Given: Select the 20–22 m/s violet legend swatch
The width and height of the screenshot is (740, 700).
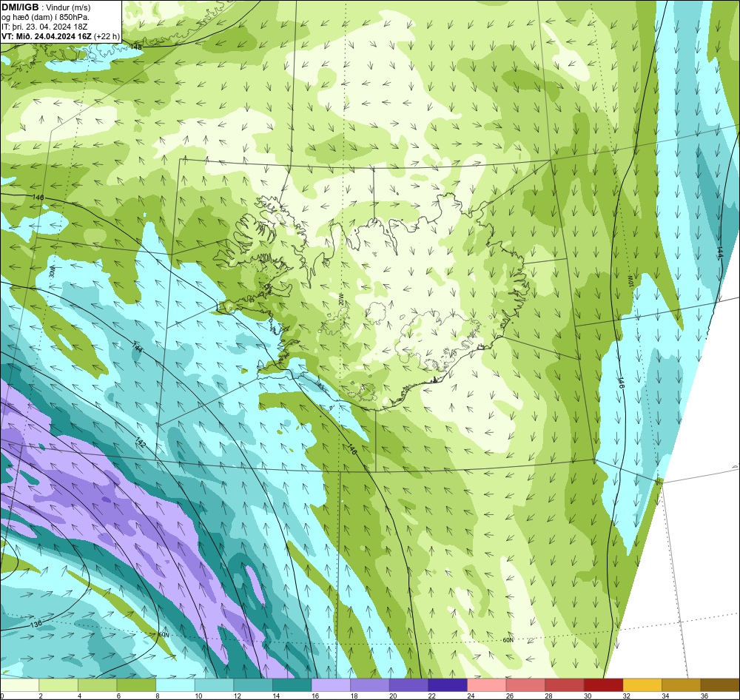Looking at the screenshot, I should pyautogui.click(x=408, y=684).
